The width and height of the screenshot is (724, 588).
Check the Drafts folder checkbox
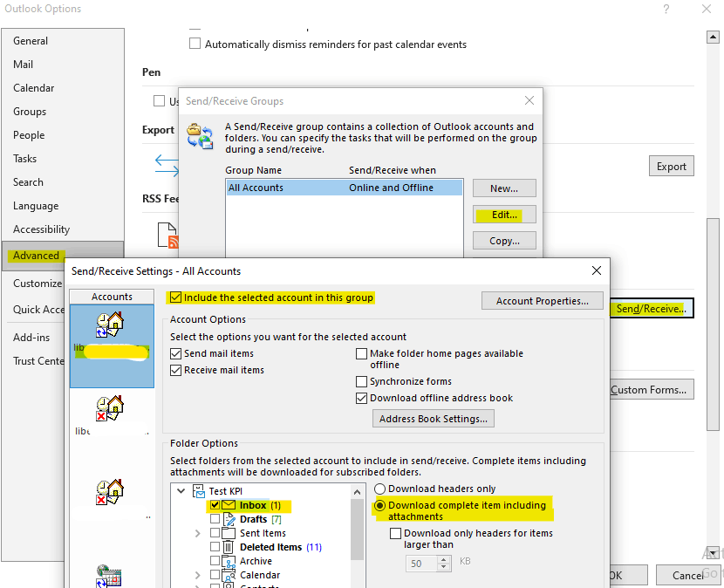tap(215, 519)
